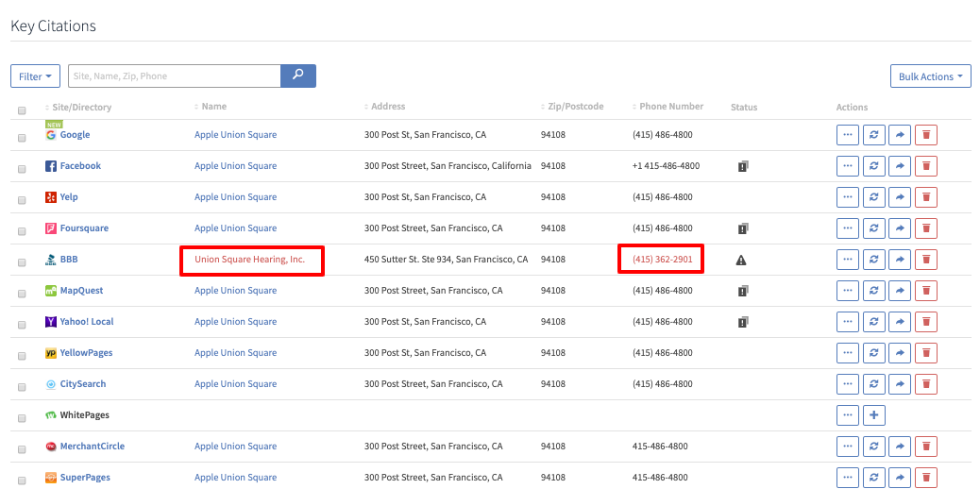Screen dimensions: 980x489
Task: Click the BBB warning triangle status icon
Action: pyautogui.click(x=741, y=260)
